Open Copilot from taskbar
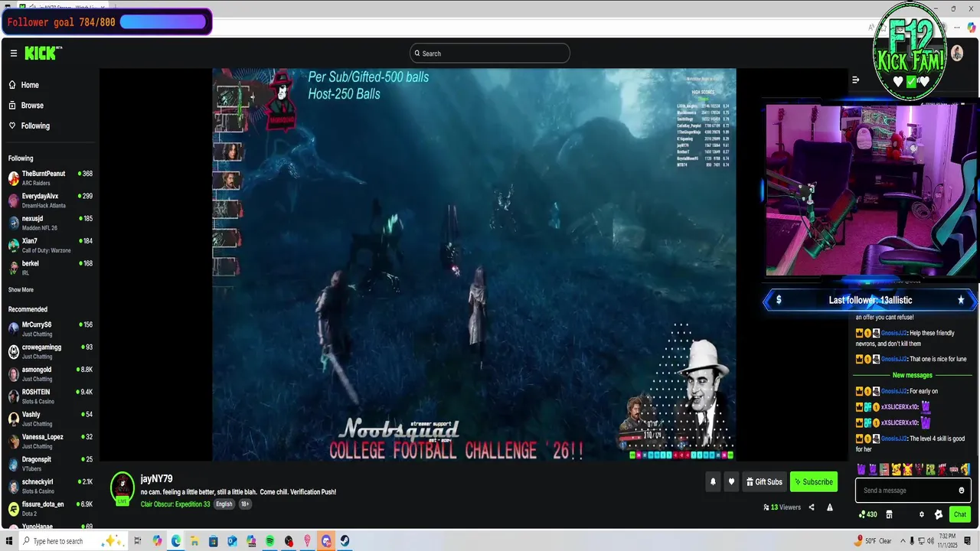The height and width of the screenshot is (551, 980). (157, 541)
